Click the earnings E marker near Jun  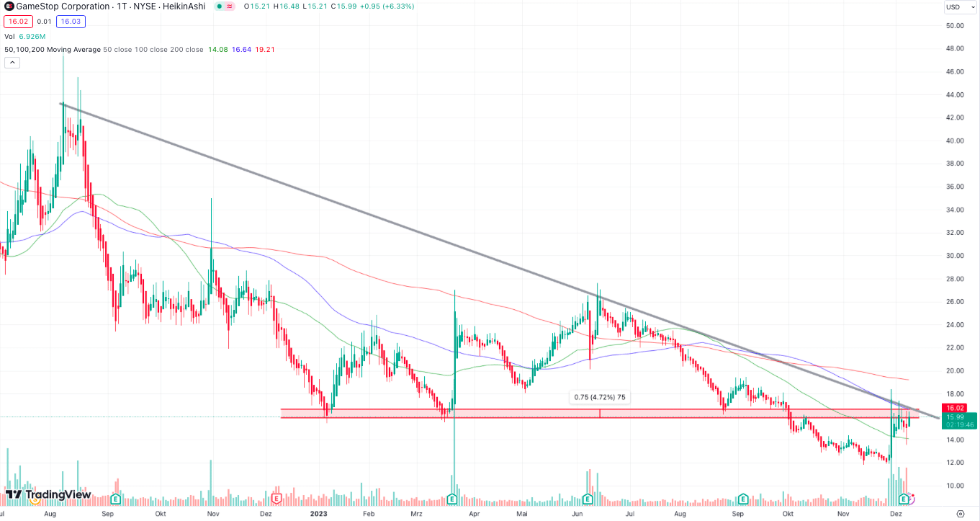coord(588,498)
